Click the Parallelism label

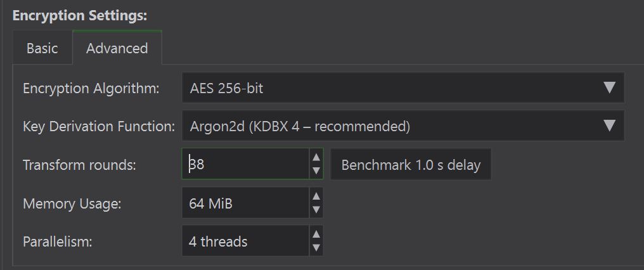coord(58,241)
